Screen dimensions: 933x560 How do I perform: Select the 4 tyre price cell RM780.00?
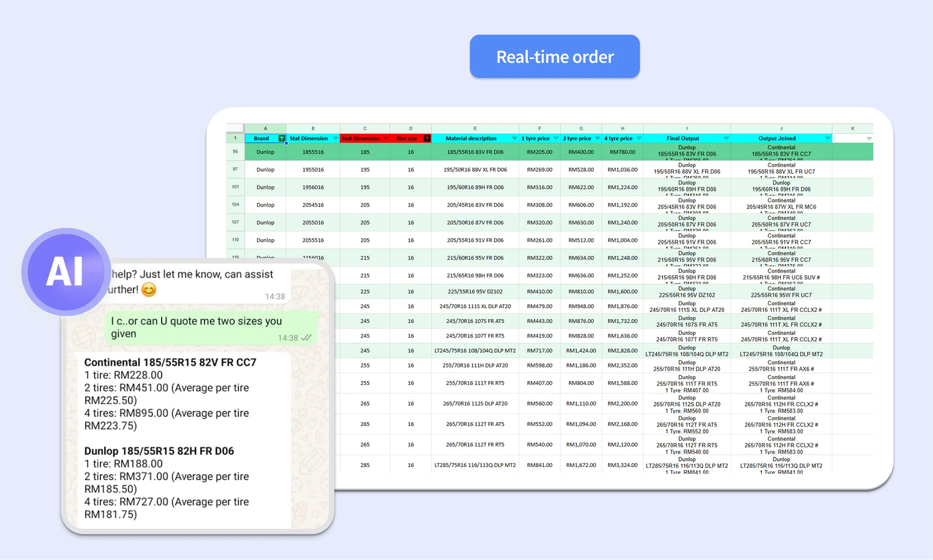623,152
